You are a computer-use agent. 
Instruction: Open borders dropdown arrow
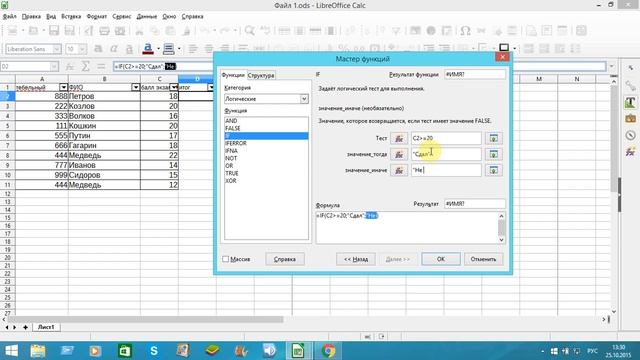pyautogui.click(x=514, y=49)
